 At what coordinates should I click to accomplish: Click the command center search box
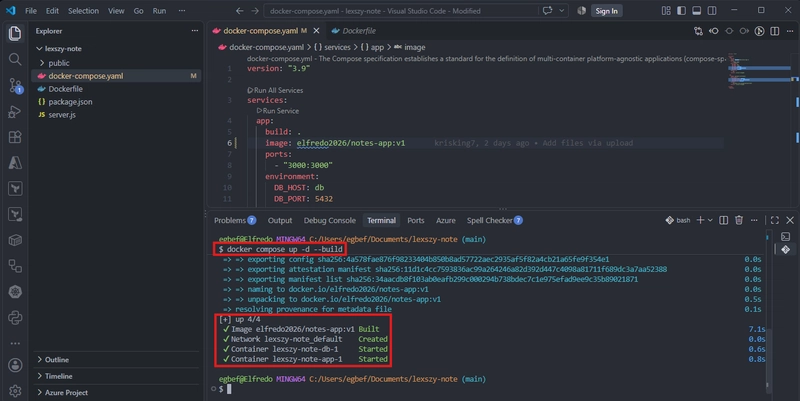400,11
